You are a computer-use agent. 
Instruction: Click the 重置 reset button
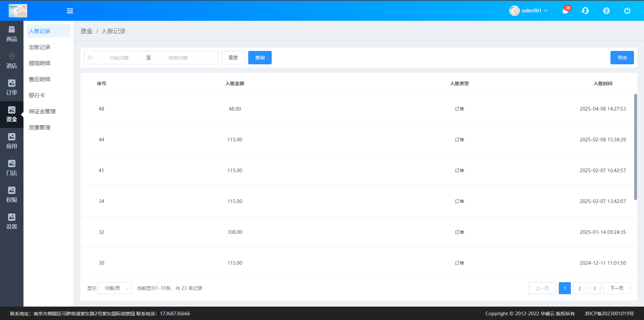(233, 58)
